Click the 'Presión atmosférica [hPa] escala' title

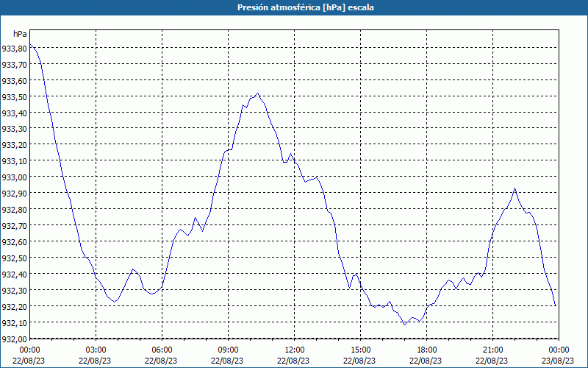click(x=306, y=7)
